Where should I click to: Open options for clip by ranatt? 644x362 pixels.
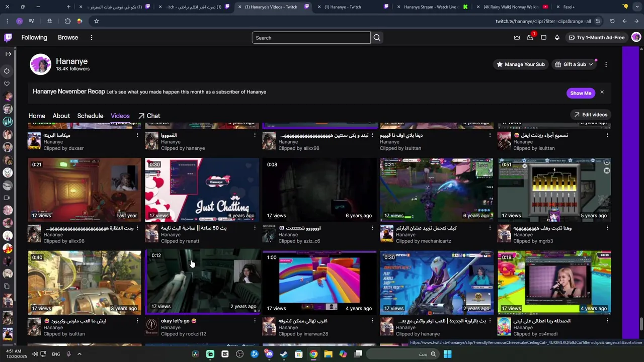pos(255,228)
